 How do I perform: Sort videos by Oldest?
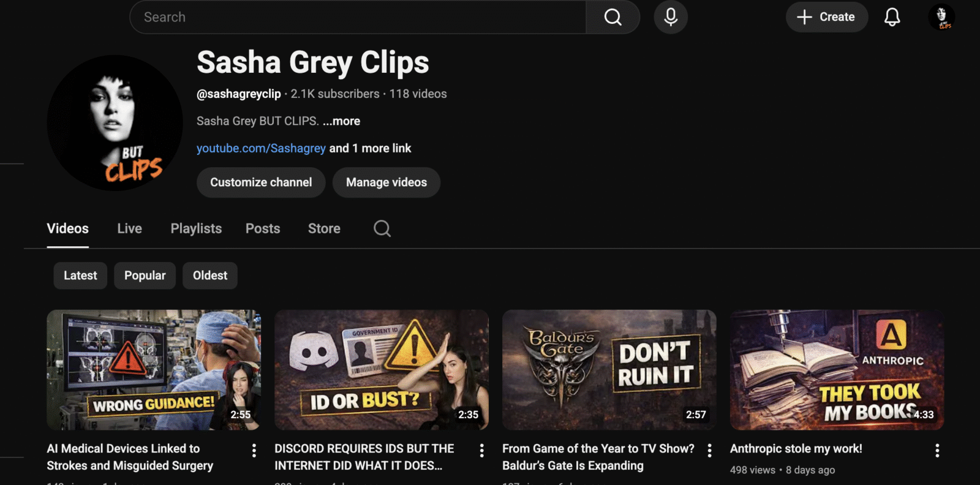pyautogui.click(x=210, y=276)
